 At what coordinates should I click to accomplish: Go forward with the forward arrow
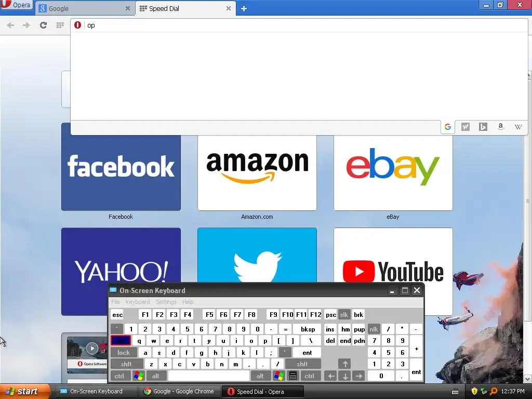coord(26,25)
